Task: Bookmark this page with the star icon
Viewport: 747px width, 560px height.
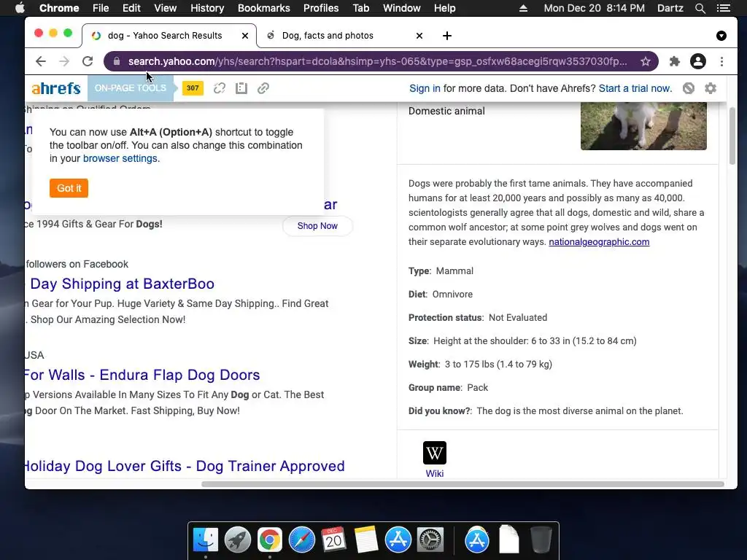Action: pyautogui.click(x=646, y=61)
